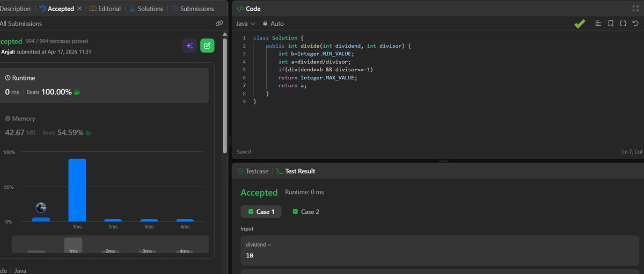Click the clapping hands icon beside 54.59%
This screenshot has height=274, width=644.
pos(89,132)
